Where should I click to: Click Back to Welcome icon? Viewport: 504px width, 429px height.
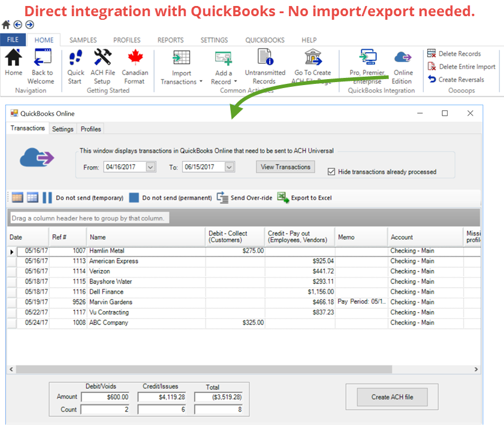point(43,58)
